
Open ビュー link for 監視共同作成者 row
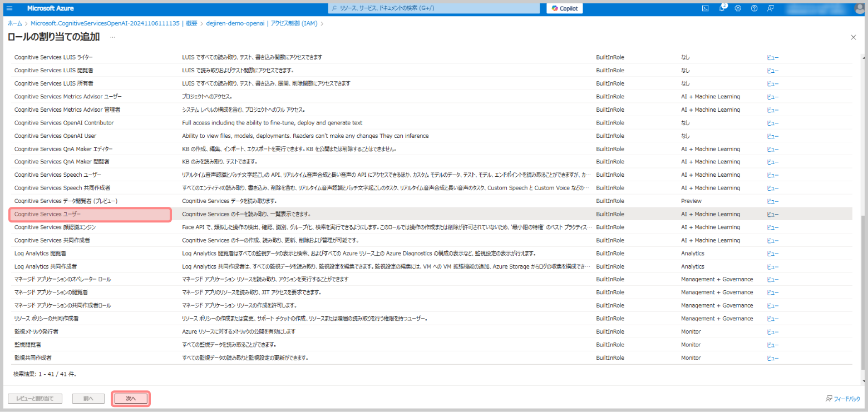click(773, 358)
